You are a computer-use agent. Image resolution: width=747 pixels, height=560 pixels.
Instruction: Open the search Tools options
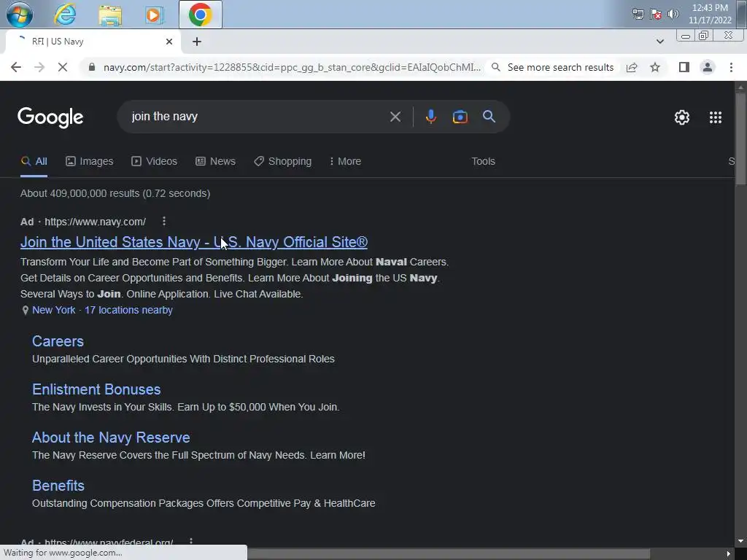pos(483,161)
